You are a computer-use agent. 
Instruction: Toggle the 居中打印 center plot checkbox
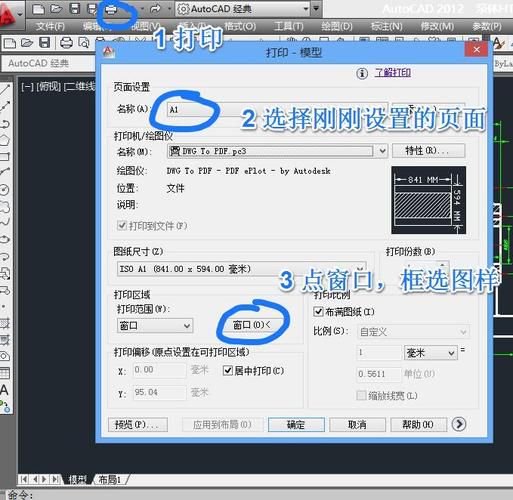click(x=228, y=370)
